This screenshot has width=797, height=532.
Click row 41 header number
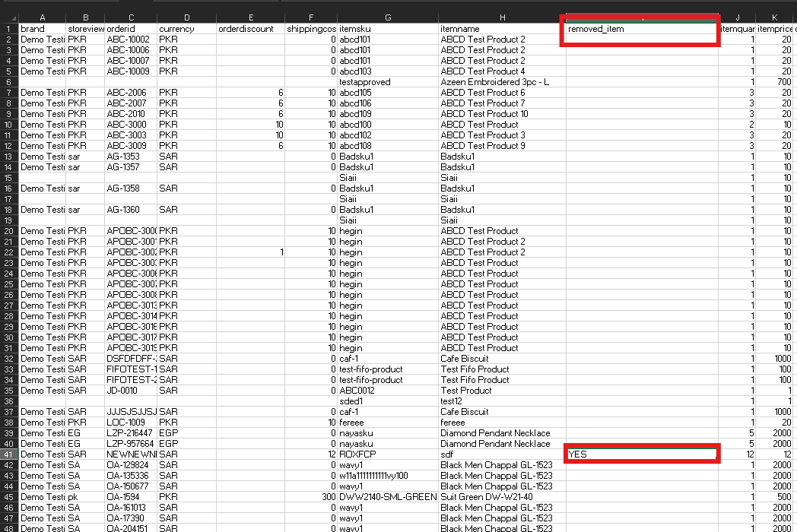coord(8,454)
